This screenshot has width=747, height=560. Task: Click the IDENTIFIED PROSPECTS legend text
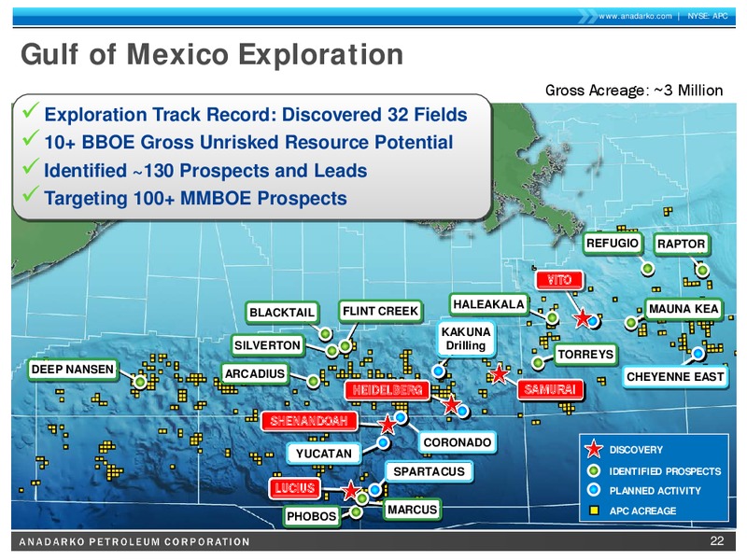tap(665, 471)
